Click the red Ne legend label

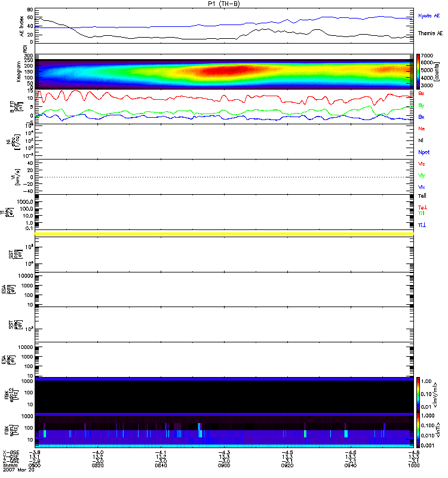422,128
